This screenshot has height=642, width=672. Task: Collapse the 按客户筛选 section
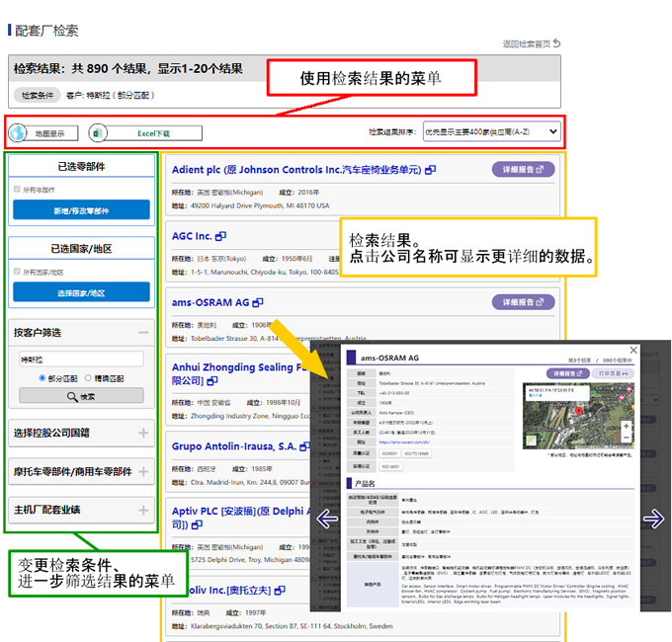tap(143, 333)
